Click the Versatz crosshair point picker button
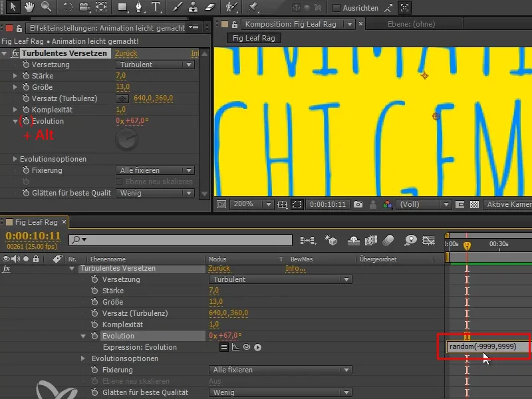532x399 pixels. (x=122, y=98)
